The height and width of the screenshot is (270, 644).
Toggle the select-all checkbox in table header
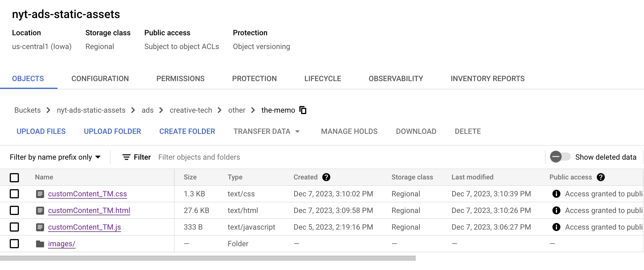pyautogui.click(x=14, y=177)
